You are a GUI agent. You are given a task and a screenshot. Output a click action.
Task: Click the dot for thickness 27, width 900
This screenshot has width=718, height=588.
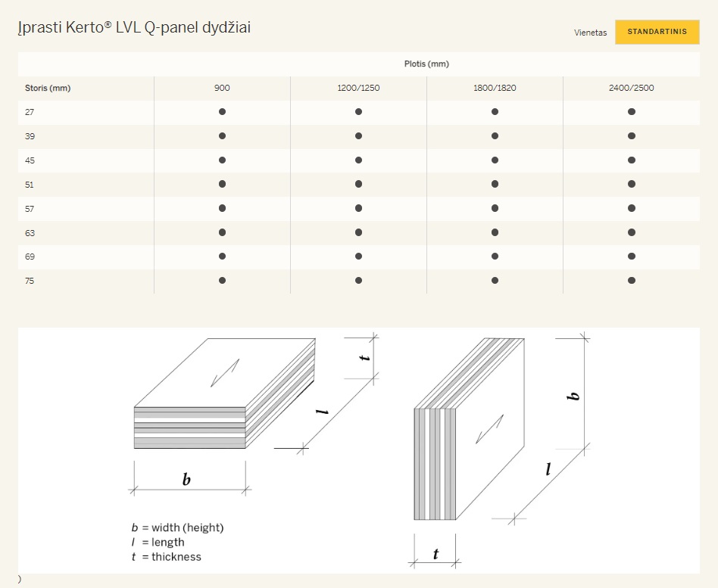click(222, 112)
